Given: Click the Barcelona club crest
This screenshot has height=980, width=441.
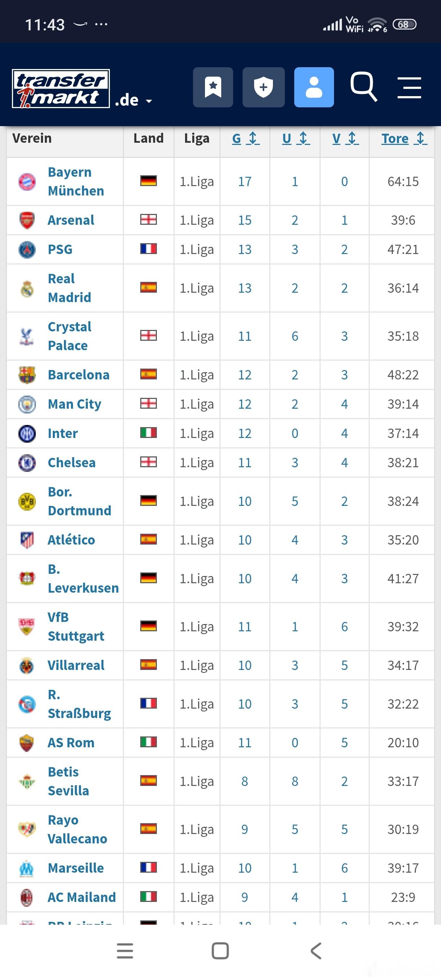Looking at the screenshot, I should coord(27,375).
